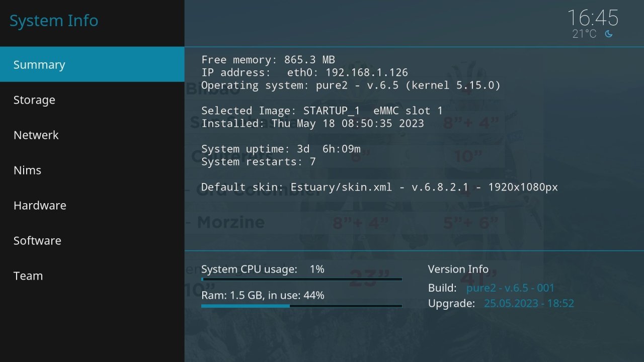Click the moon weather icon

pyautogui.click(x=609, y=34)
